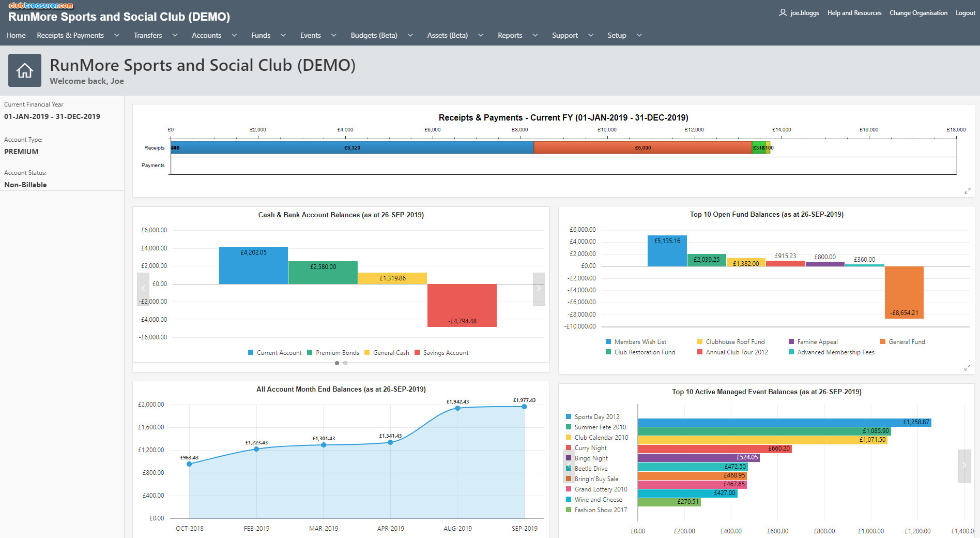Toggle Savings Account legend entry
The image size is (980, 538).
pos(441,353)
